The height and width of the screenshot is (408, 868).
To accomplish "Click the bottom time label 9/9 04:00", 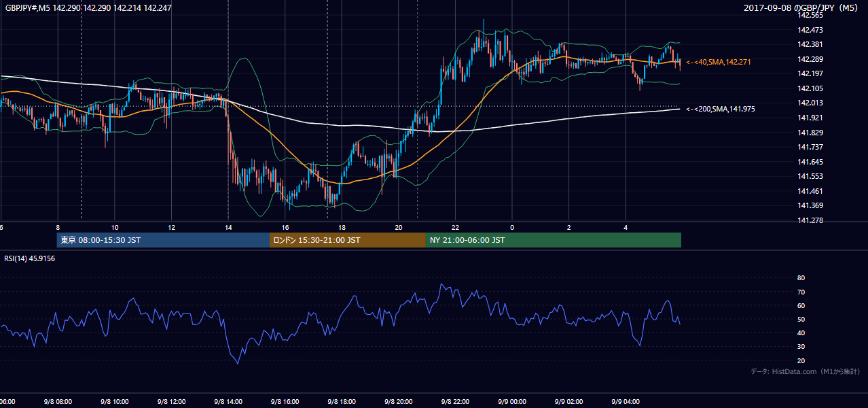I will (x=626, y=402).
